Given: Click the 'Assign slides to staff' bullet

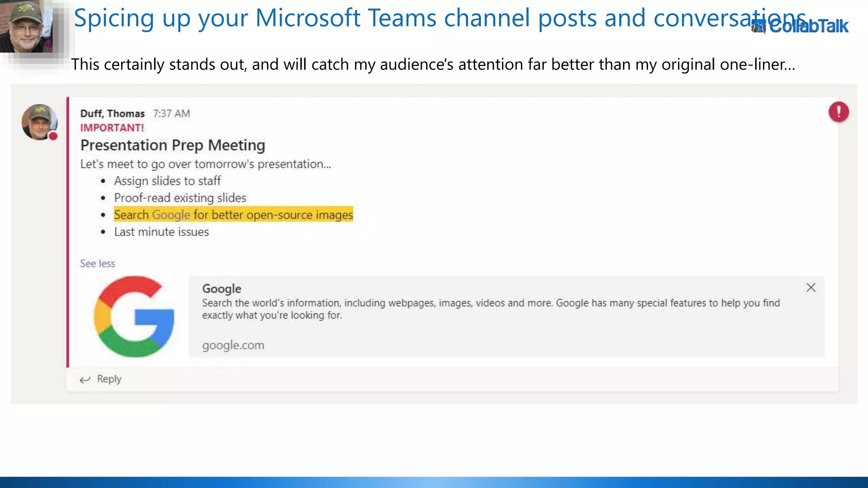Looking at the screenshot, I should point(167,181).
